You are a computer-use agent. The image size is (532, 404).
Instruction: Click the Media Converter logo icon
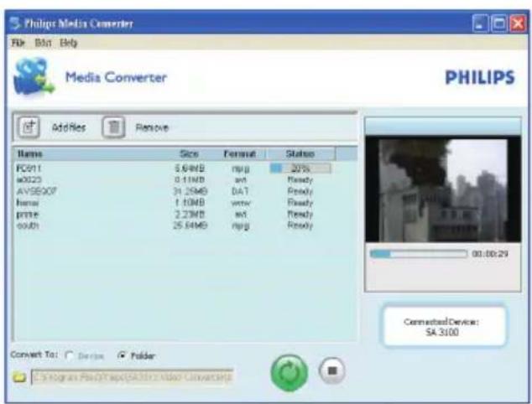point(34,76)
